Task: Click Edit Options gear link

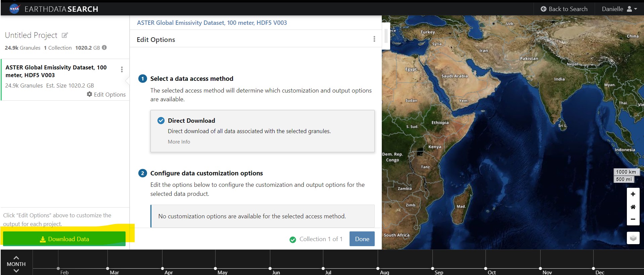Action: pyautogui.click(x=106, y=95)
